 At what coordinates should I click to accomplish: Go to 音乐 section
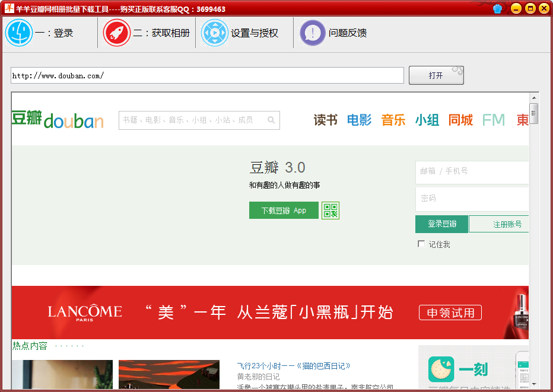click(x=393, y=120)
